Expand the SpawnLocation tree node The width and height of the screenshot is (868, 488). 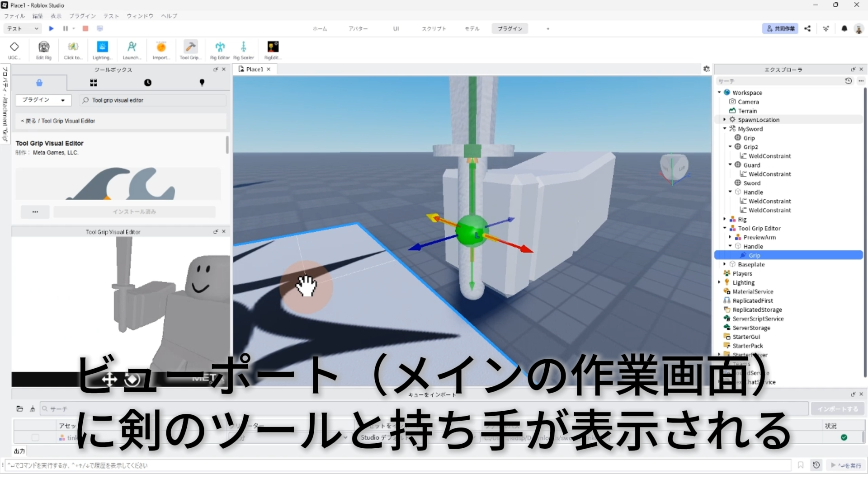click(725, 120)
